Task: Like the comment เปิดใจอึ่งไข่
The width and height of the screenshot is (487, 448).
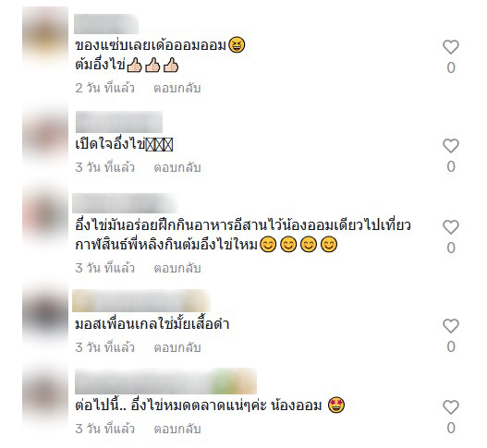Action: 451,146
